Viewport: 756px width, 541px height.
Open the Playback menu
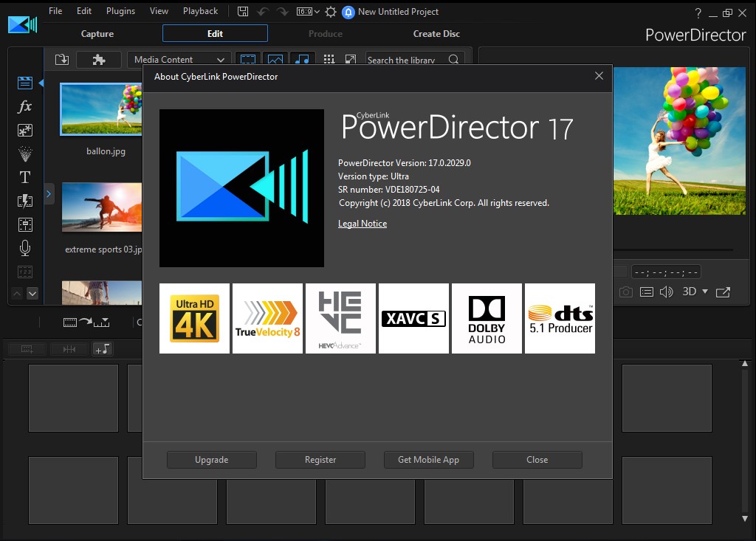coord(200,11)
